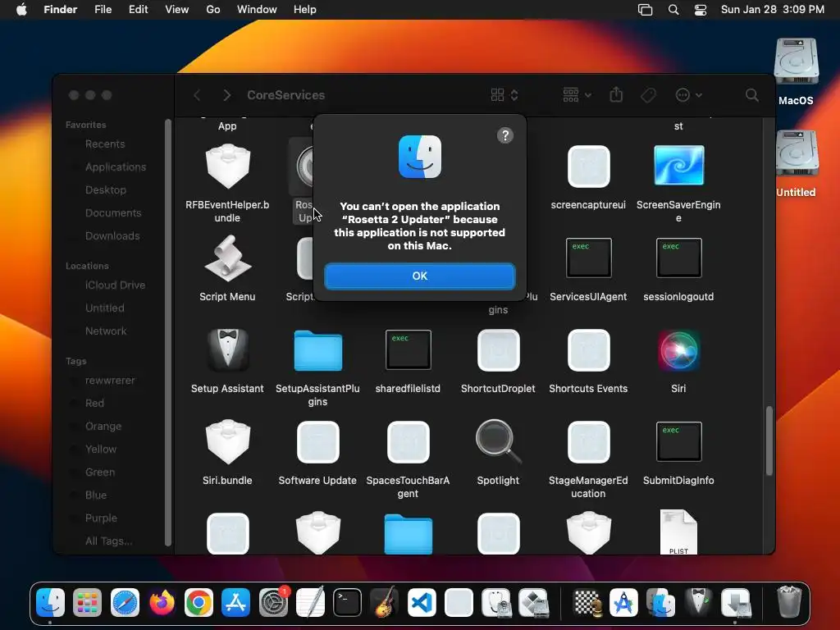The height and width of the screenshot is (630, 840).
Task: Select the sharedfilelistd exec file
Action: click(x=408, y=349)
